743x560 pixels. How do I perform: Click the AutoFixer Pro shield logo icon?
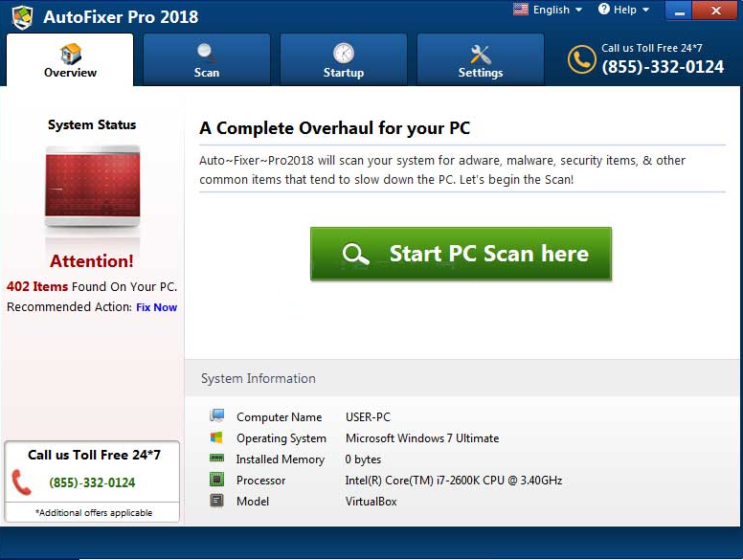(x=22, y=17)
